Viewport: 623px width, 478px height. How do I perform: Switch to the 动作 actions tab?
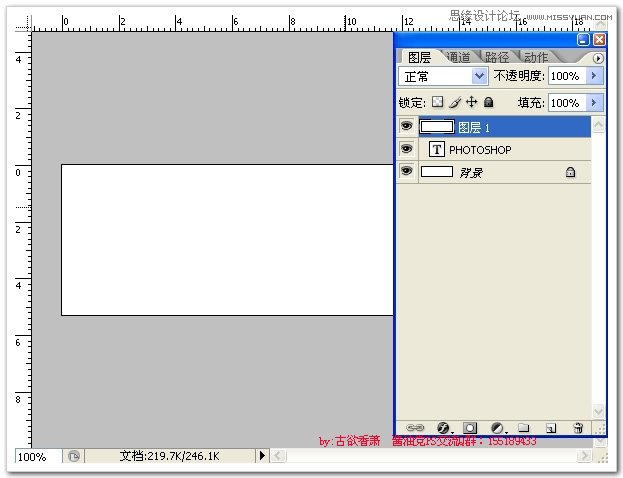tap(536, 58)
